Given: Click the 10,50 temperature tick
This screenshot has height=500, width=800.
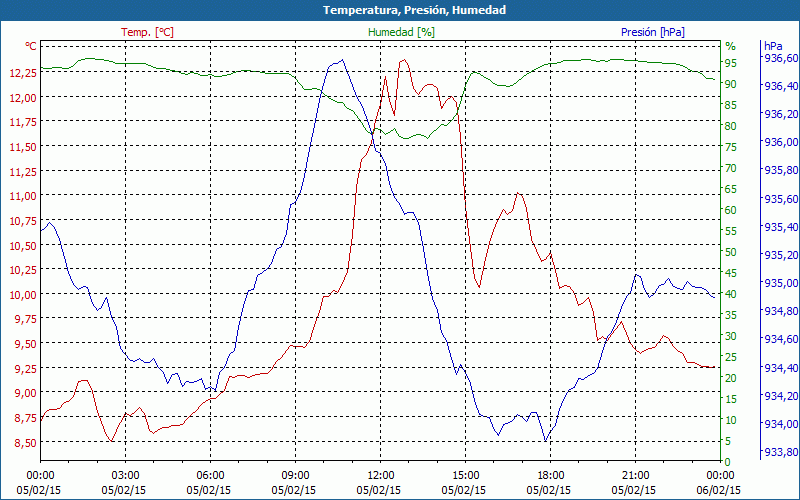Looking at the screenshot, I should click(x=23, y=245).
